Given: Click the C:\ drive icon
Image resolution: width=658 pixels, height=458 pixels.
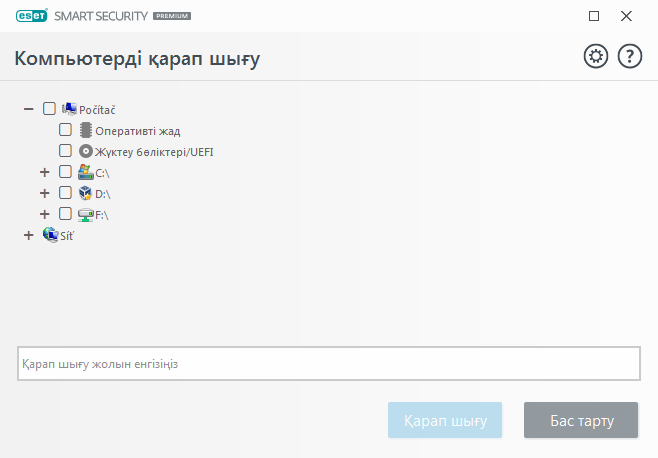Looking at the screenshot, I should click(x=86, y=172).
